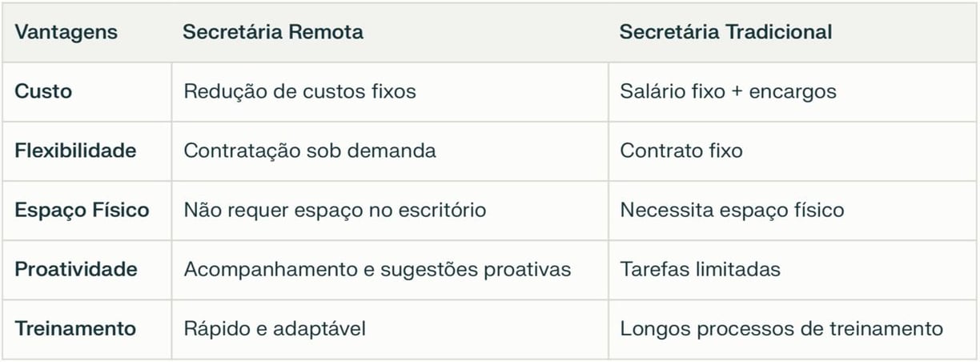This screenshot has height=362, width=980.
Task: Select the Secretária Tradicional column header
Action: coord(726,33)
